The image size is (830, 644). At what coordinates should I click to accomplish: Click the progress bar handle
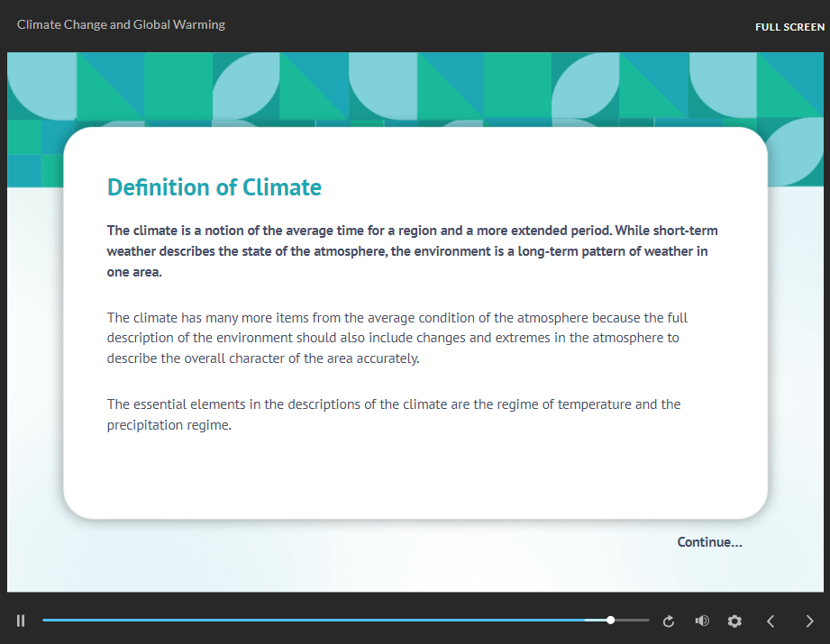coord(610,621)
